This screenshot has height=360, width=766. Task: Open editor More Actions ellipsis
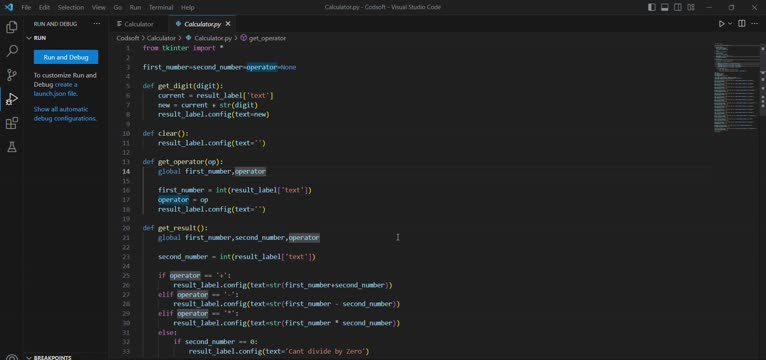point(755,23)
